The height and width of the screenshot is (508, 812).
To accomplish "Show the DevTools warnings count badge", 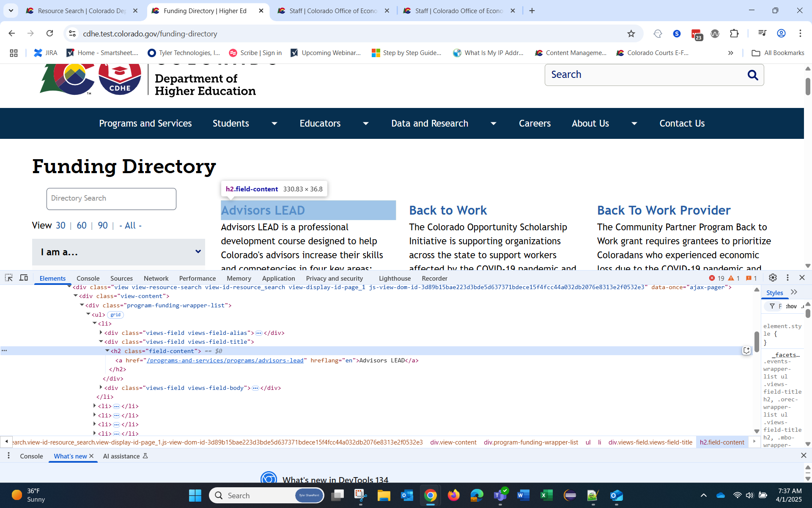I will [734, 278].
